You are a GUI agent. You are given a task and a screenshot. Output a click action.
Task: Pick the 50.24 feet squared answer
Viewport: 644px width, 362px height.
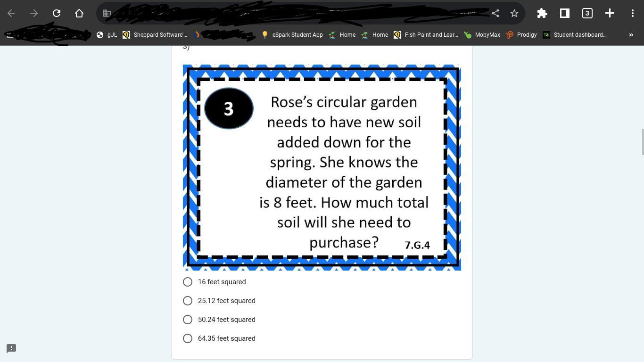click(188, 320)
